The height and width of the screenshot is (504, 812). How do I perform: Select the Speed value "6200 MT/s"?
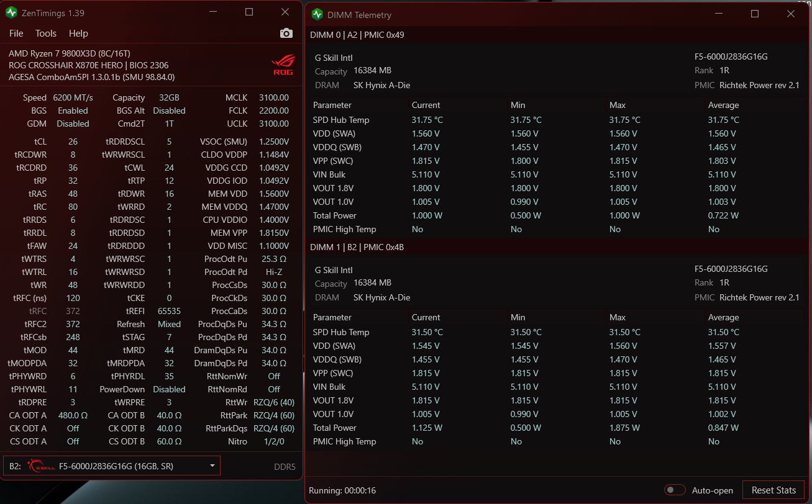[73, 97]
